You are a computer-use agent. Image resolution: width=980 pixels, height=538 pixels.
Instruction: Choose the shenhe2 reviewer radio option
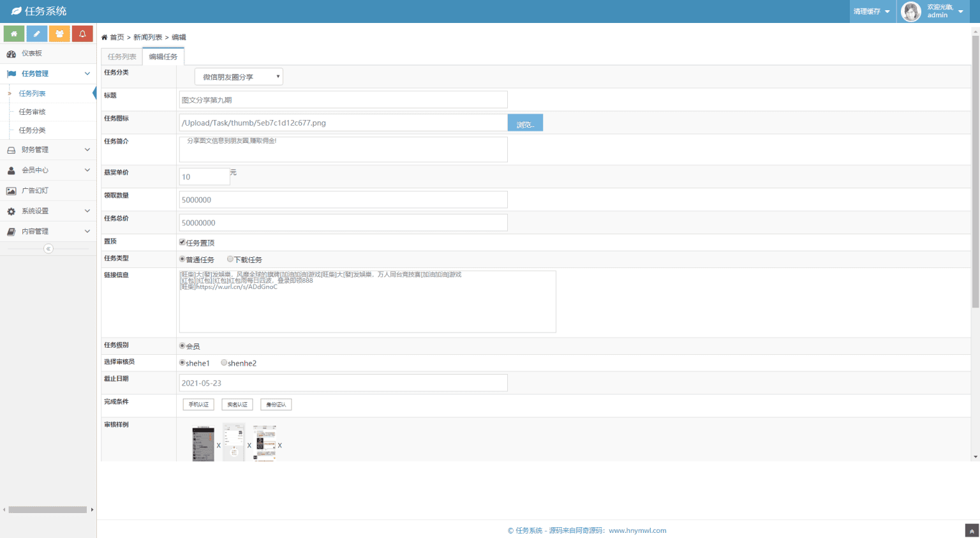click(224, 362)
